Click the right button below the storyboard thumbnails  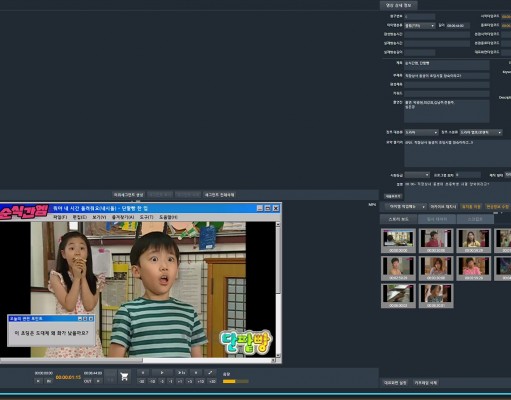coord(426,383)
